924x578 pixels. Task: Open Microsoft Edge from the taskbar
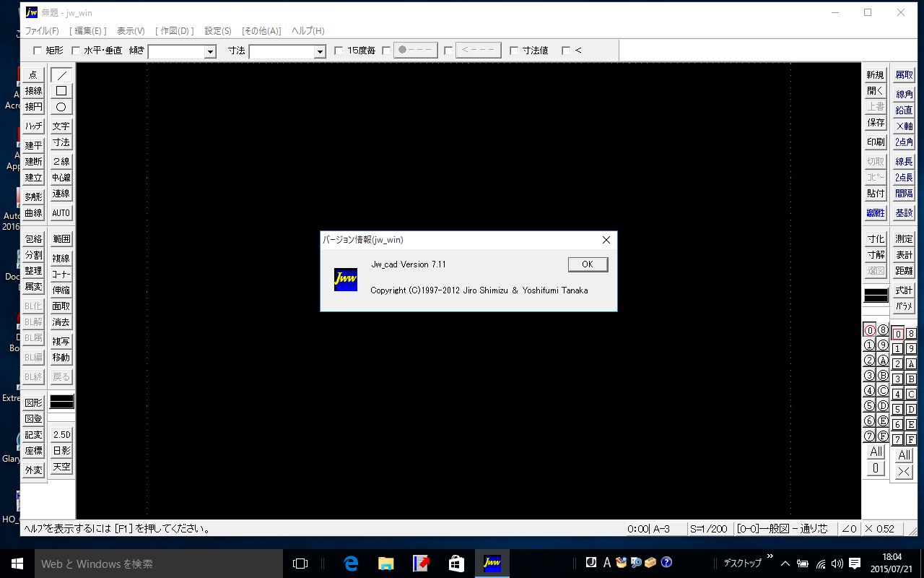(352, 563)
